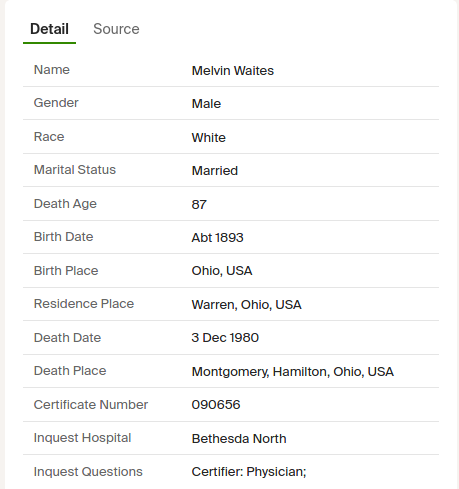459x489 pixels.
Task: Switch to the Source tab
Action: [x=116, y=29]
